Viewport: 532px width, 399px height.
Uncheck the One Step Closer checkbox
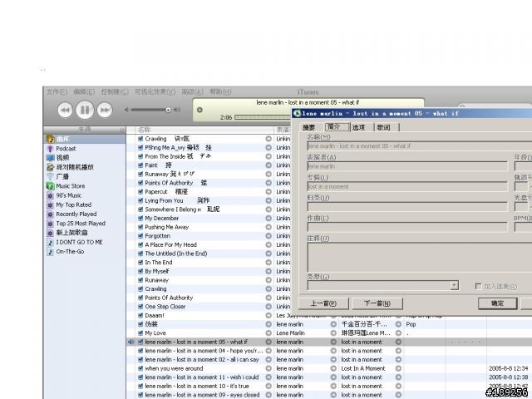[140, 307]
